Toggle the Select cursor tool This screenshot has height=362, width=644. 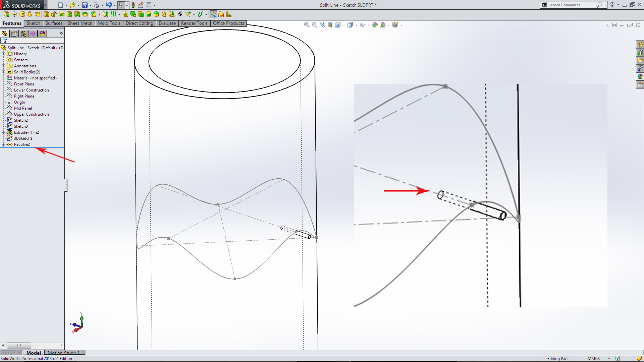pyautogui.click(x=121, y=5)
